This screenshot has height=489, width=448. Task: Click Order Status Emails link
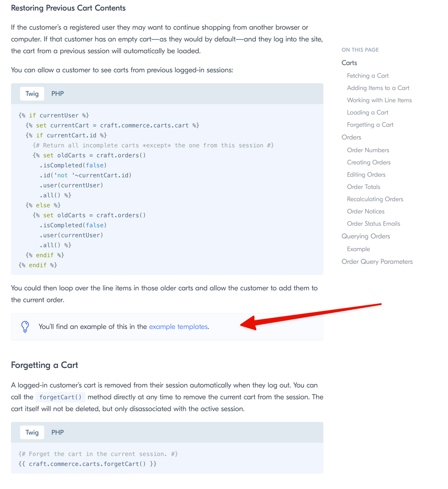(x=373, y=223)
